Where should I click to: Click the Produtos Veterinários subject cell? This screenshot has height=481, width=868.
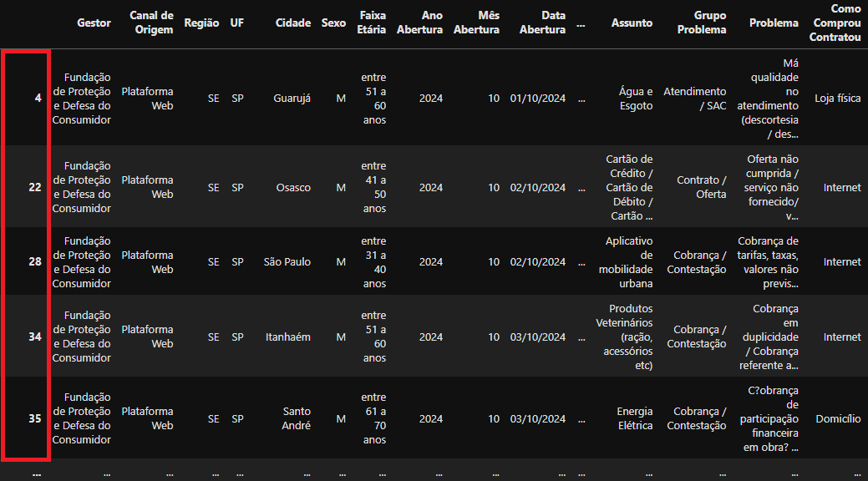click(x=624, y=337)
